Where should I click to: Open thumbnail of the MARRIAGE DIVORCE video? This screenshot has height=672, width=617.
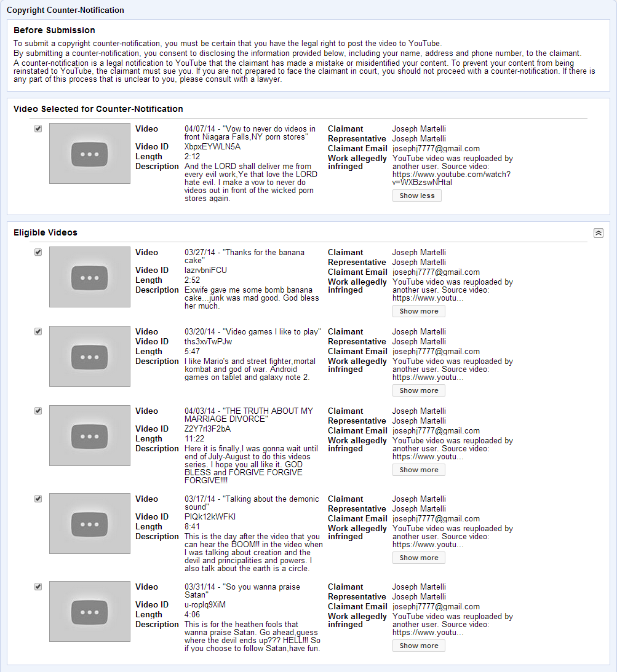tap(90, 435)
